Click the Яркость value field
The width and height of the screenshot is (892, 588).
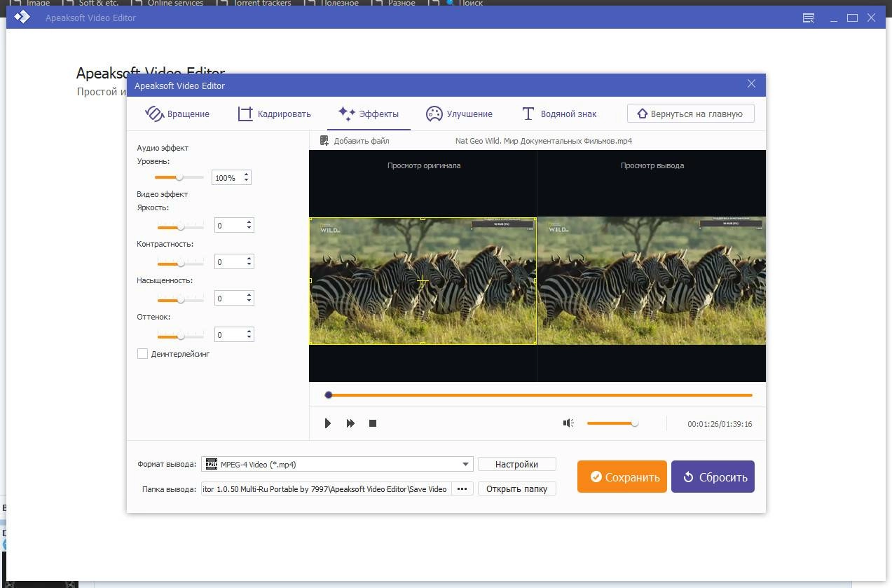click(230, 226)
